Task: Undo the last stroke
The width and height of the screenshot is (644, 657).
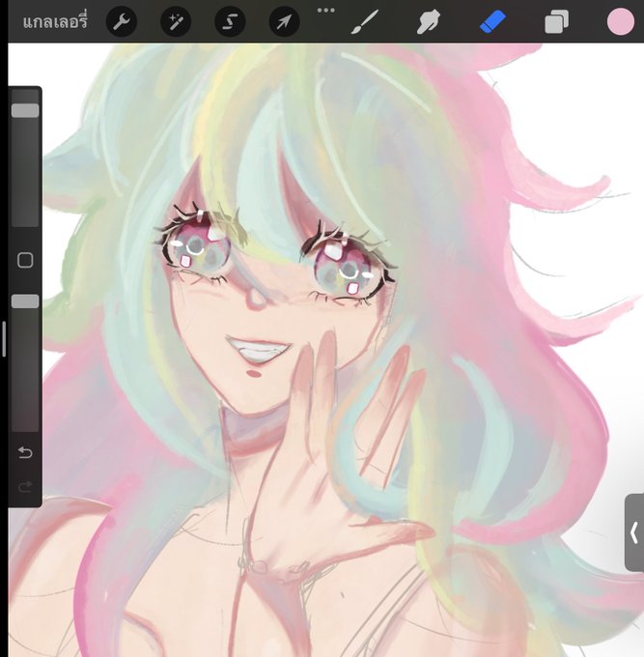Action: 25,452
